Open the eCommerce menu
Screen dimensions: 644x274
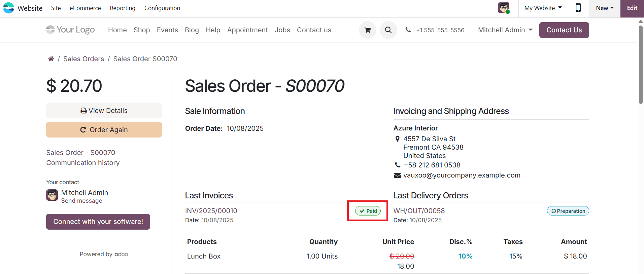tap(85, 8)
